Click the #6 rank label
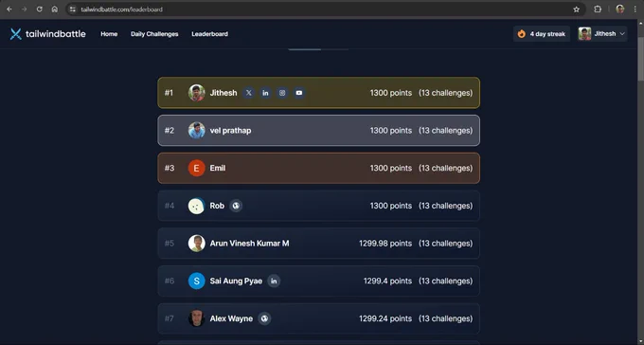Screen dimensions: 644x345 (170, 281)
